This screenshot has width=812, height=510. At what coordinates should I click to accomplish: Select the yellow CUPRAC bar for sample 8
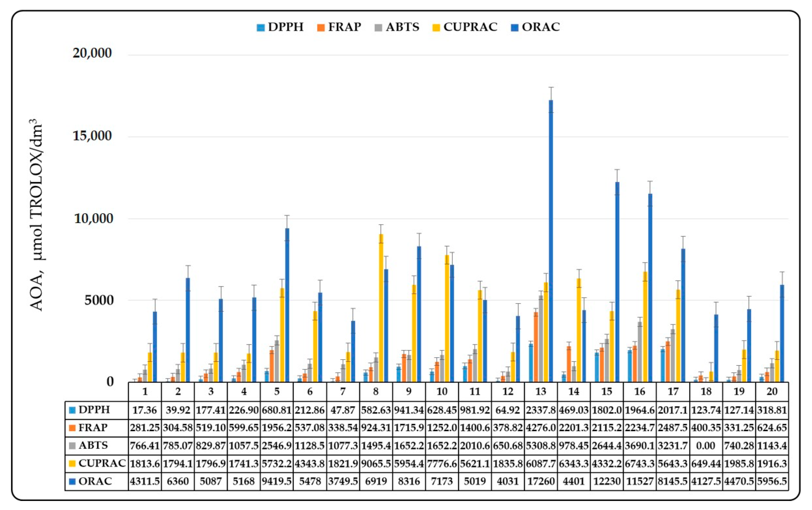(381, 308)
